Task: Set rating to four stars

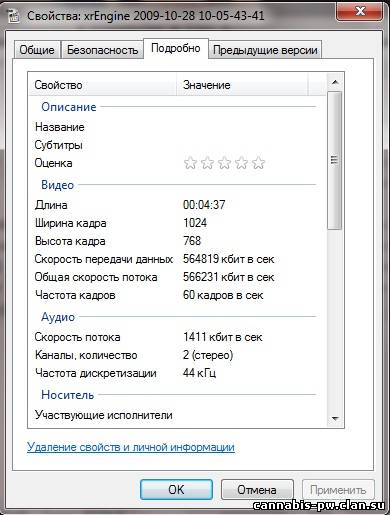Action: (241, 163)
